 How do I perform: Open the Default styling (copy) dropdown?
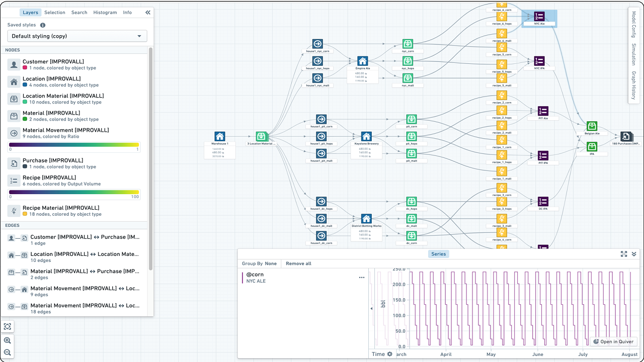77,36
